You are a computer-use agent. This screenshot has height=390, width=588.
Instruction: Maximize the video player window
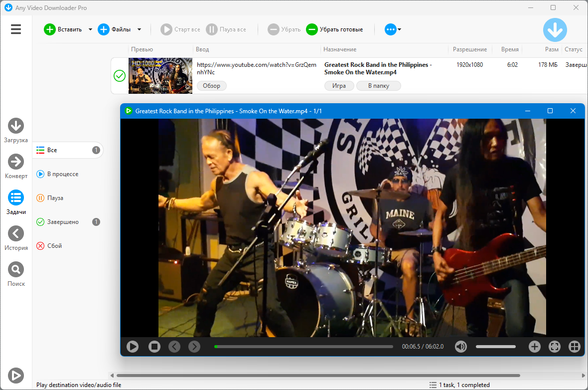coord(550,111)
